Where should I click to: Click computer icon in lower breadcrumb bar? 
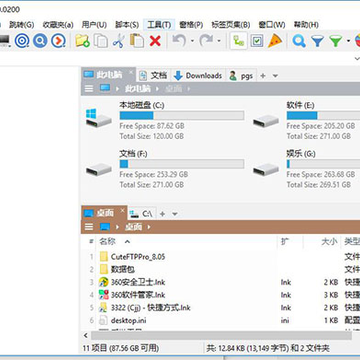(x=105, y=227)
